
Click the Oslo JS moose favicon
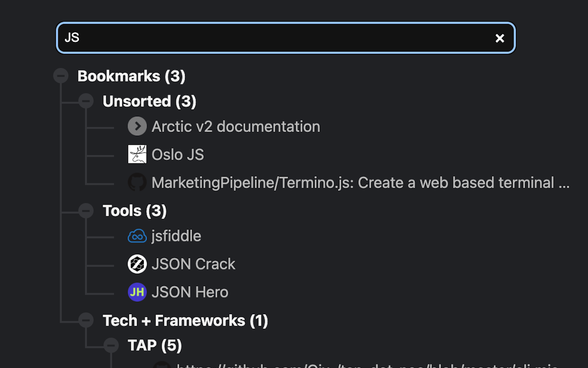[x=137, y=155]
